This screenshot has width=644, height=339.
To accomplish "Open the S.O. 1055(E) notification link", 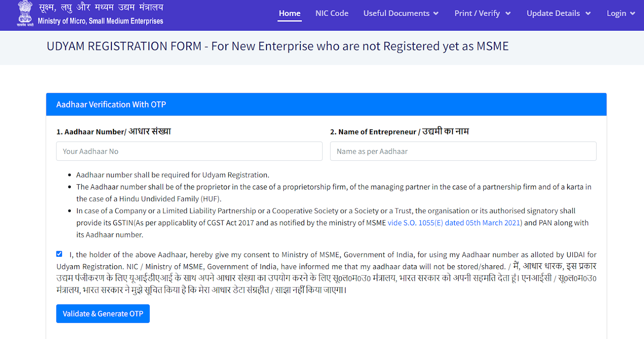I will 455,223.
